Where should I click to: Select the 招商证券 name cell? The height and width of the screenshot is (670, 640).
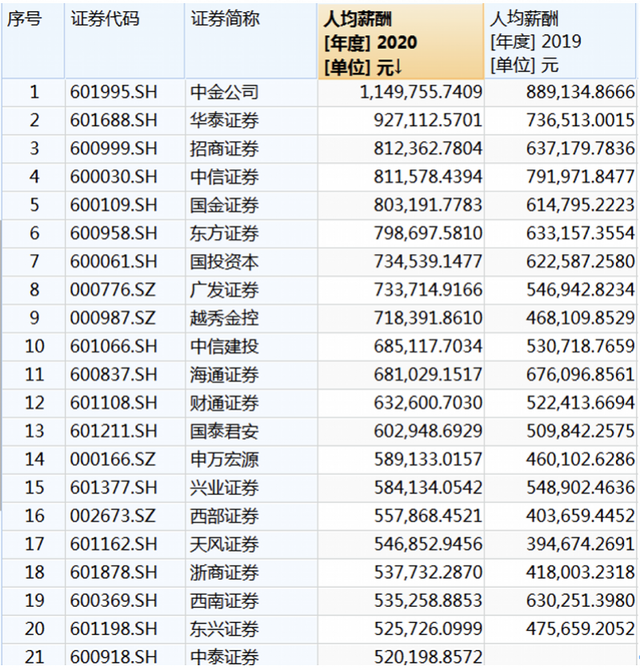tap(251, 149)
